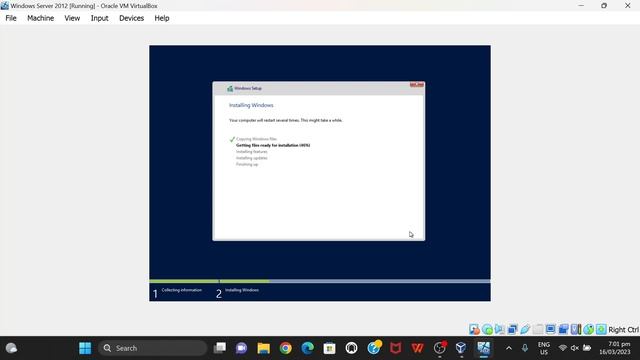Image resolution: width=640 pixels, height=360 pixels.
Task: Open the File menu
Action: point(11,18)
